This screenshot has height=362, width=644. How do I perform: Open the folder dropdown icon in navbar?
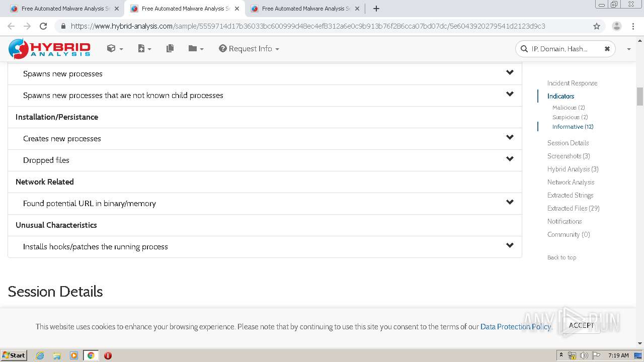point(196,49)
